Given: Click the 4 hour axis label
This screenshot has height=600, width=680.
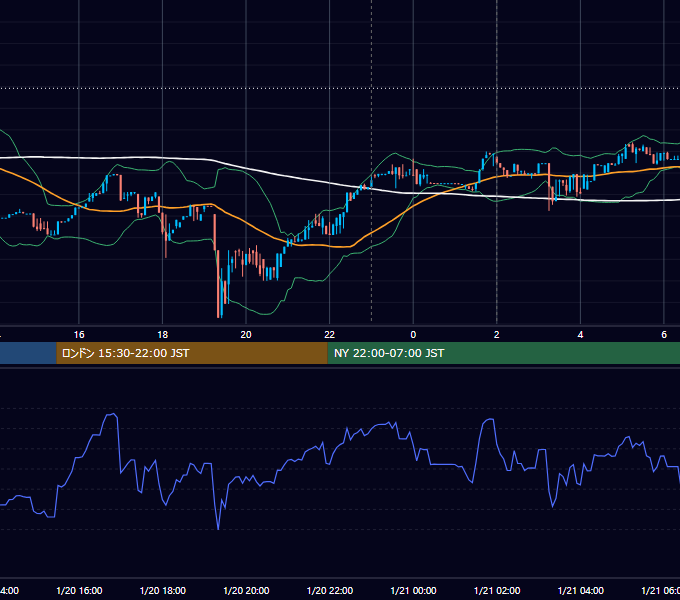Looking at the screenshot, I should point(580,335).
